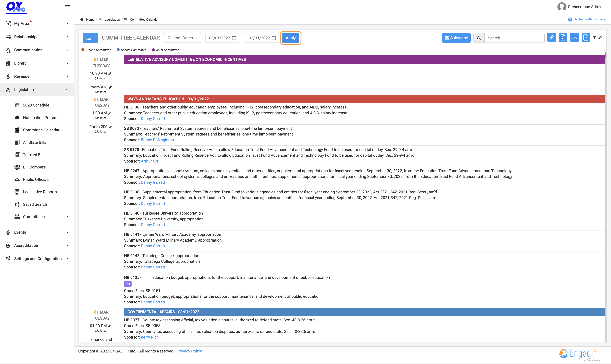Image resolution: width=611 pixels, height=364 pixels.
Task: Open Arthur Orr sponsor link
Action: point(150,161)
